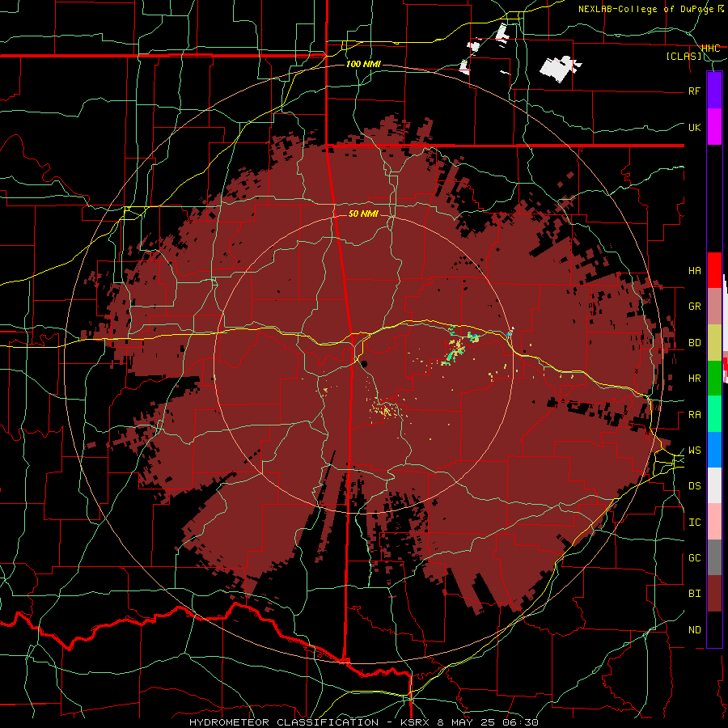Click the HR green legend swatch
The width and height of the screenshot is (728, 728).
tap(714, 379)
